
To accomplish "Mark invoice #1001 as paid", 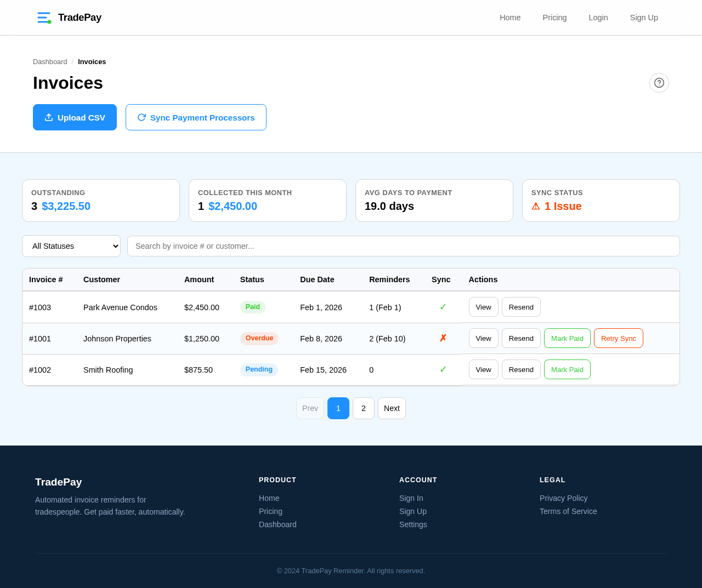I will 567,338.
